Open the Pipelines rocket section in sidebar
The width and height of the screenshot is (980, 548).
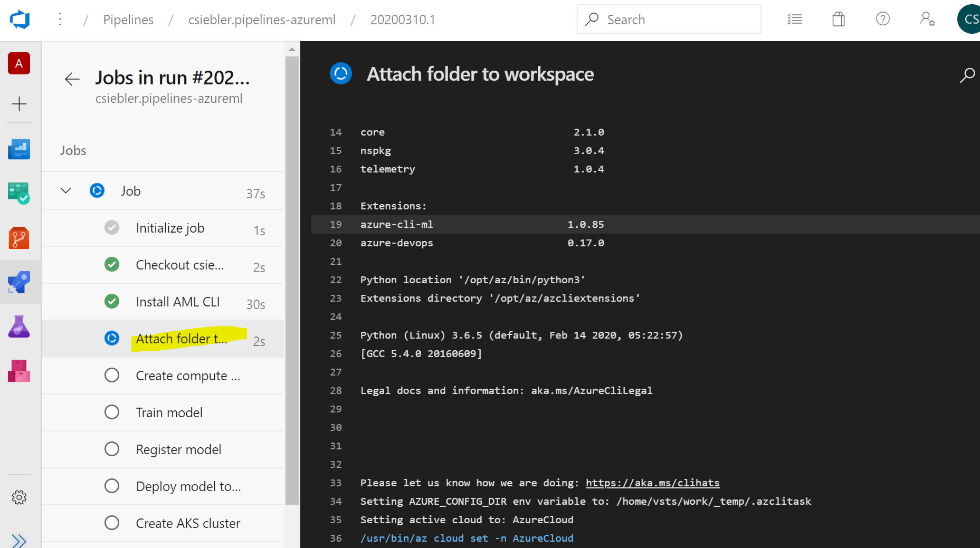point(19,282)
